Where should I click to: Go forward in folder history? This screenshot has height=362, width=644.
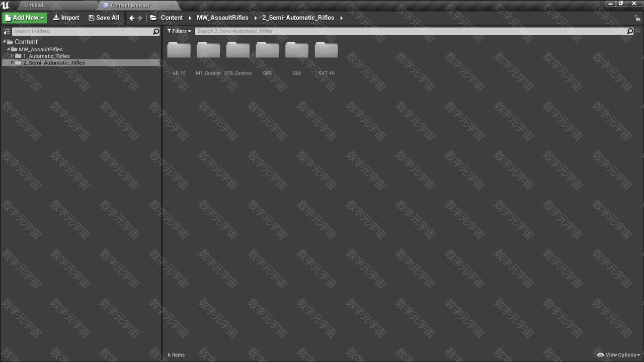click(x=140, y=18)
